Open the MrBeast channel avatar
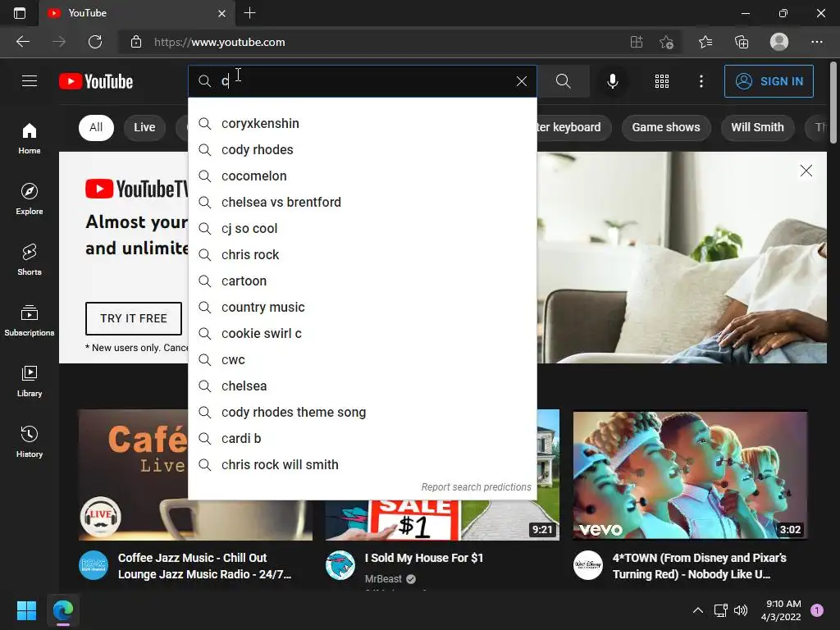 (x=340, y=565)
